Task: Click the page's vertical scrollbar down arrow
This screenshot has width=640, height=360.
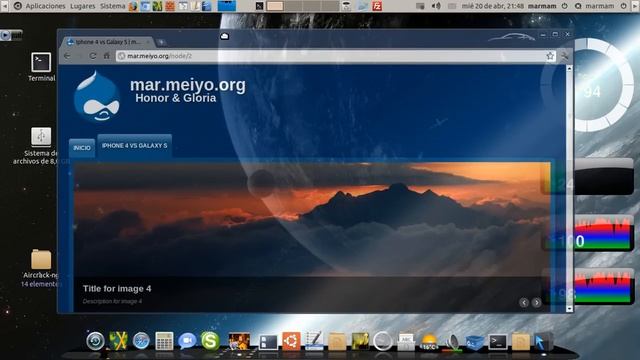Action: [x=569, y=309]
